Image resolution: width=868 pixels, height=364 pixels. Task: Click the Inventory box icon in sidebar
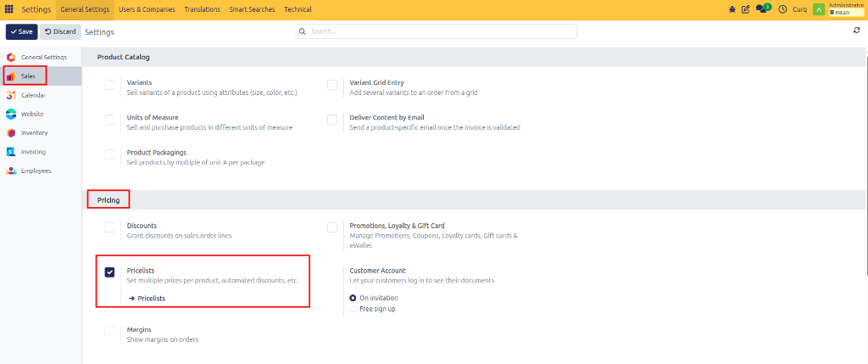point(10,133)
